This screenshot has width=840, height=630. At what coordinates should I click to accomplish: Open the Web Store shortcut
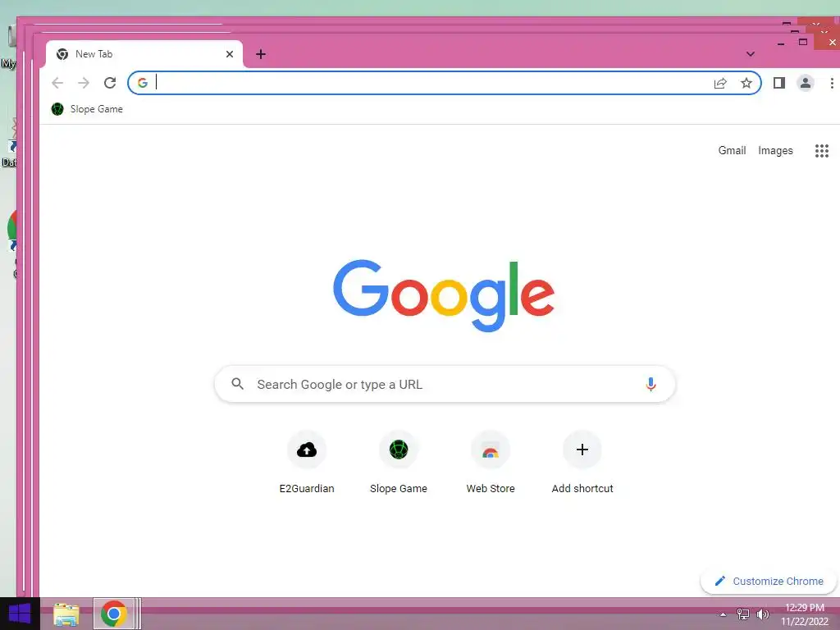pos(491,463)
